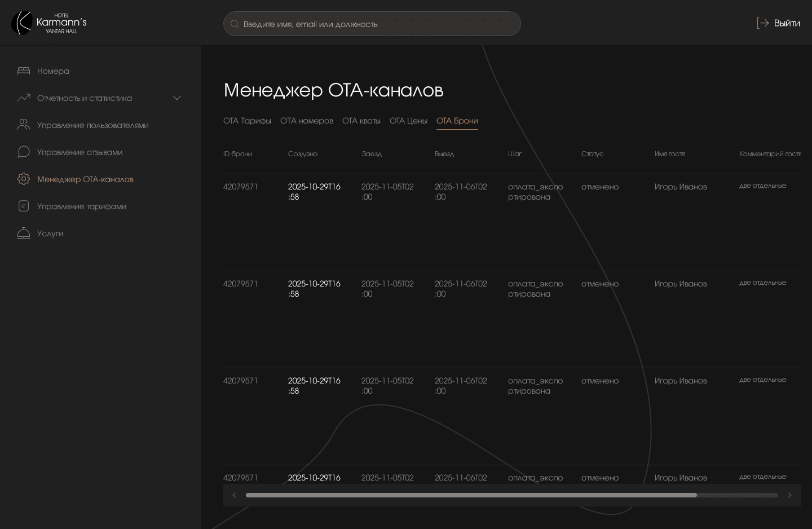Click the bed icon next to Номера
Viewport: 812px width, 529px height.
click(x=24, y=71)
